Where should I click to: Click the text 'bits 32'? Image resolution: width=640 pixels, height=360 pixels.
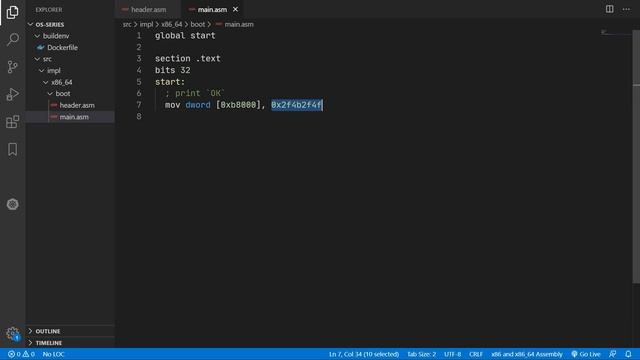pyautogui.click(x=172, y=70)
